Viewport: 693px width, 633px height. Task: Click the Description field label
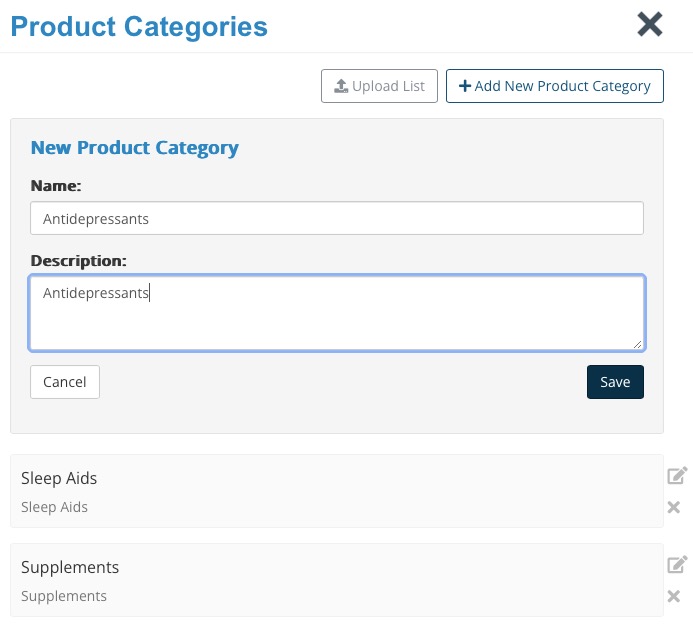(78, 261)
